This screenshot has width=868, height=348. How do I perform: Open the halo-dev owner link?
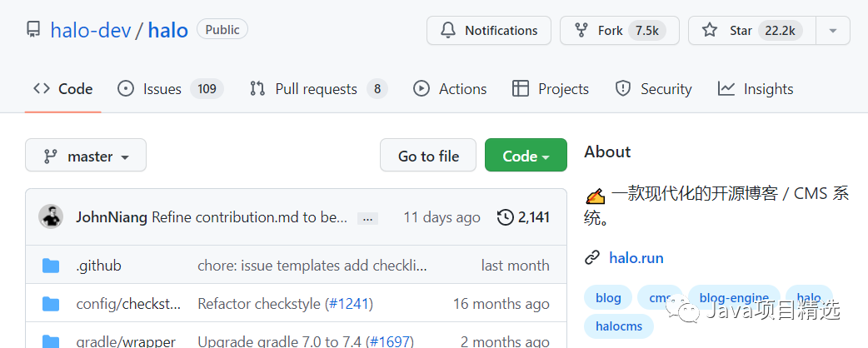click(91, 30)
